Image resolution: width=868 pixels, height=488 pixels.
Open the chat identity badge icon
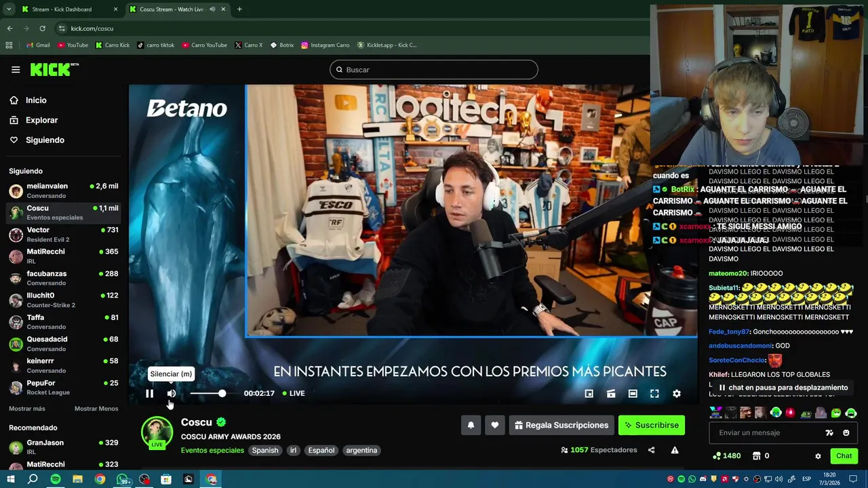click(x=829, y=432)
